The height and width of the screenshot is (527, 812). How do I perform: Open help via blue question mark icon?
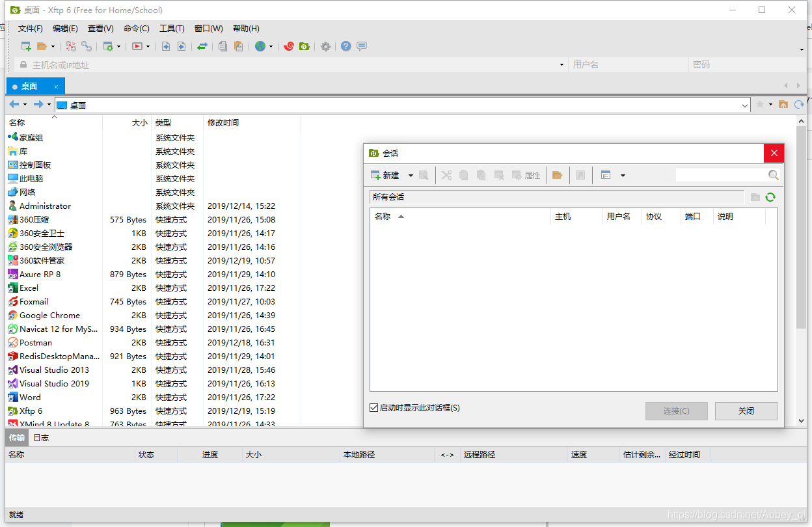pos(346,46)
